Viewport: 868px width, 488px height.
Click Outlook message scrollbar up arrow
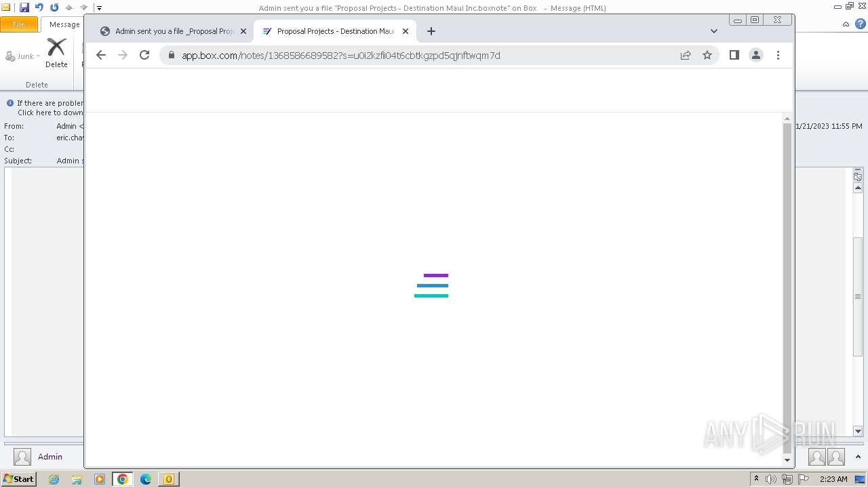[x=858, y=188]
